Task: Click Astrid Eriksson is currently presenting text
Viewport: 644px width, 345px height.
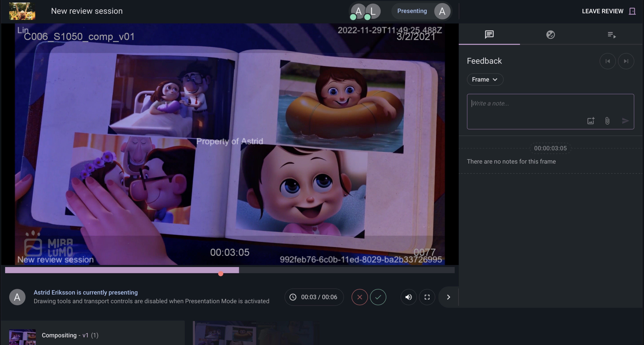Action: (85, 292)
